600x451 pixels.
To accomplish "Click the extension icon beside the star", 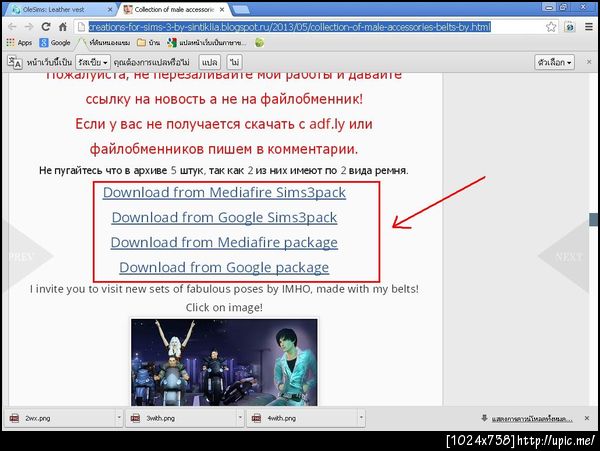I will tap(570, 27).
